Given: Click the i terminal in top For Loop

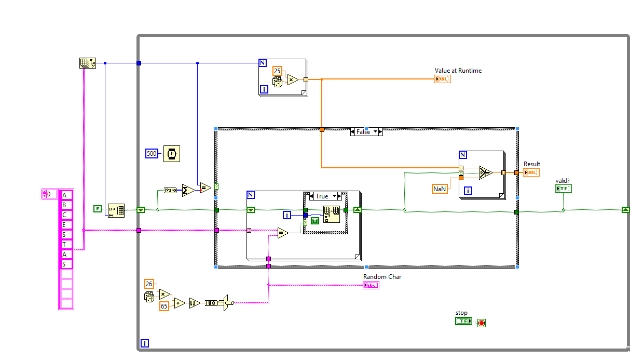Looking at the screenshot, I should pyautogui.click(x=264, y=90).
